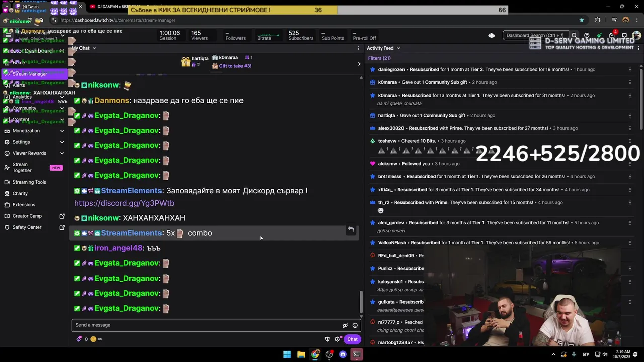
Task: Click the Stream Together people icon
Action: [7, 167]
